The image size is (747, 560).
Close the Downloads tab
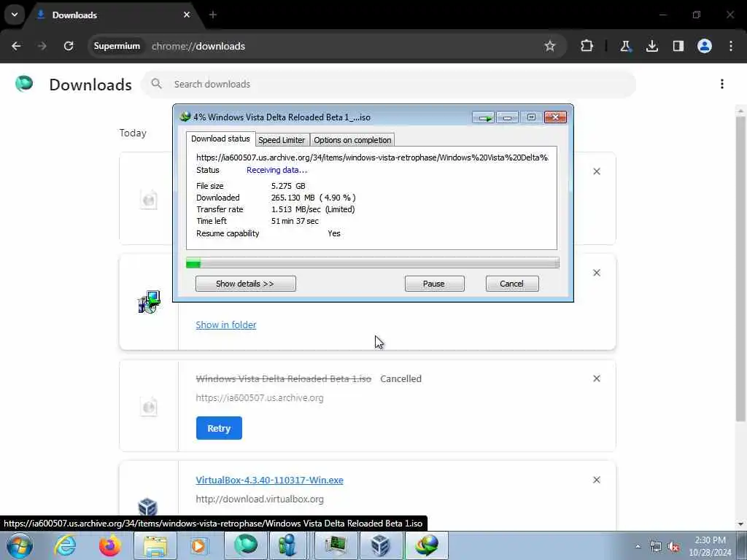[187, 15]
